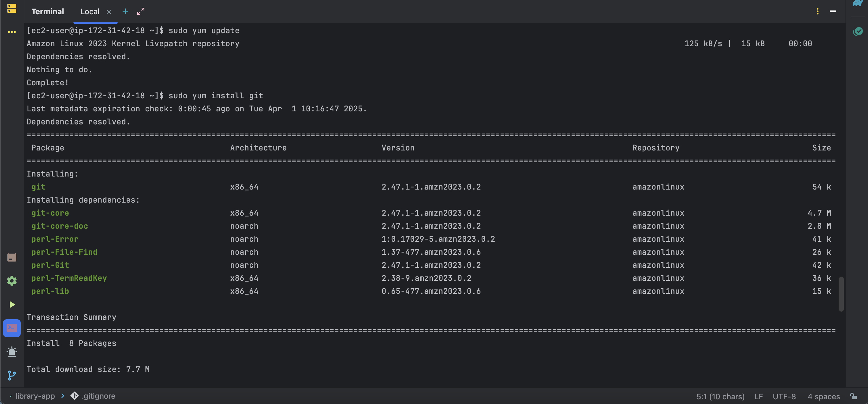The height and width of the screenshot is (404, 868).
Task: Click 'Transaction Summary' heading
Action: [71, 317]
